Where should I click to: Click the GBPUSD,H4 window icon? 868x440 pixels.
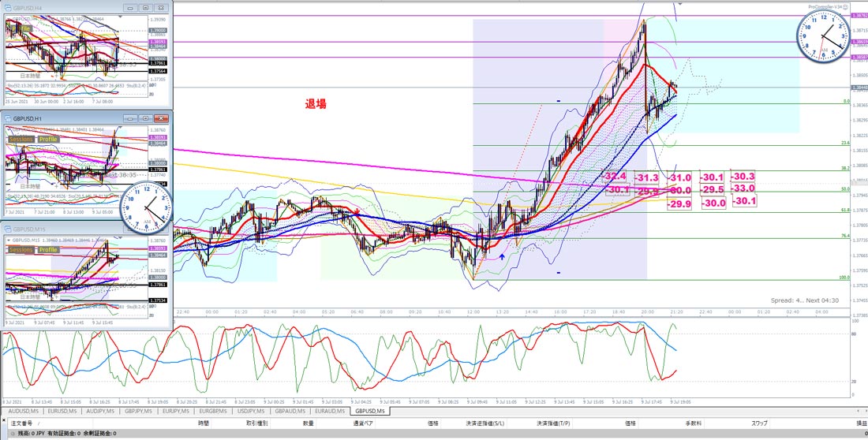click(9, 9)
